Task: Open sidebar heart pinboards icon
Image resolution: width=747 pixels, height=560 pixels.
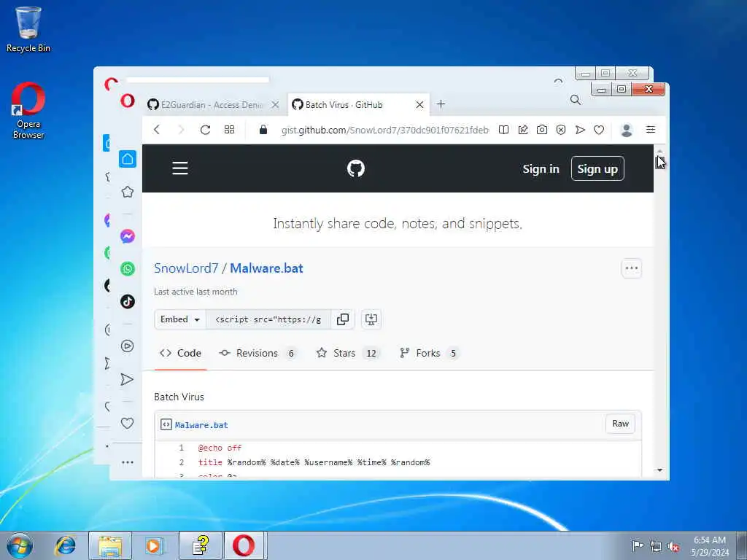Action: [127, 424]
